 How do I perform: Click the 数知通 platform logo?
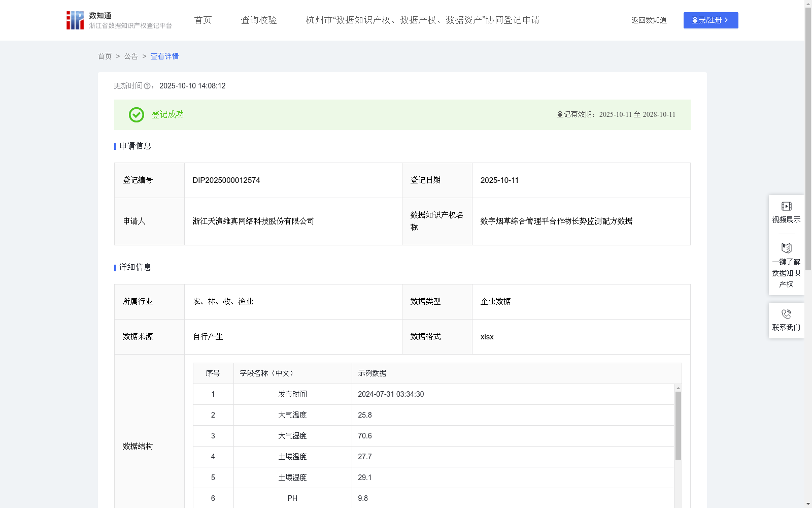(x=119, y=20)
